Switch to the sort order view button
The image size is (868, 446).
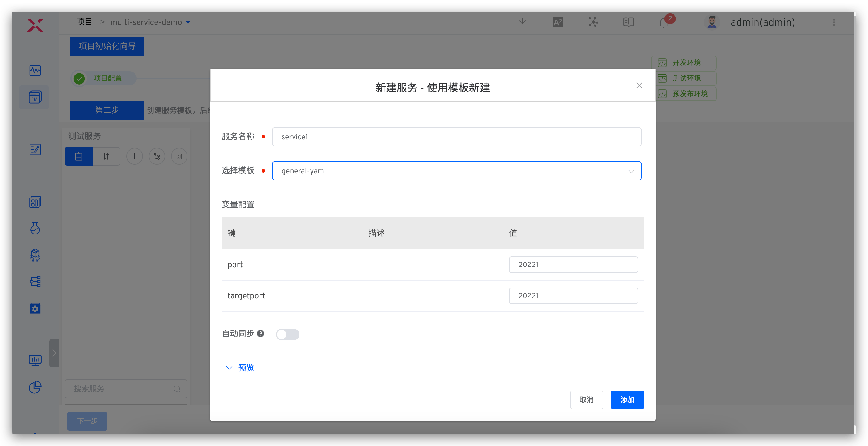pos(106,156)
